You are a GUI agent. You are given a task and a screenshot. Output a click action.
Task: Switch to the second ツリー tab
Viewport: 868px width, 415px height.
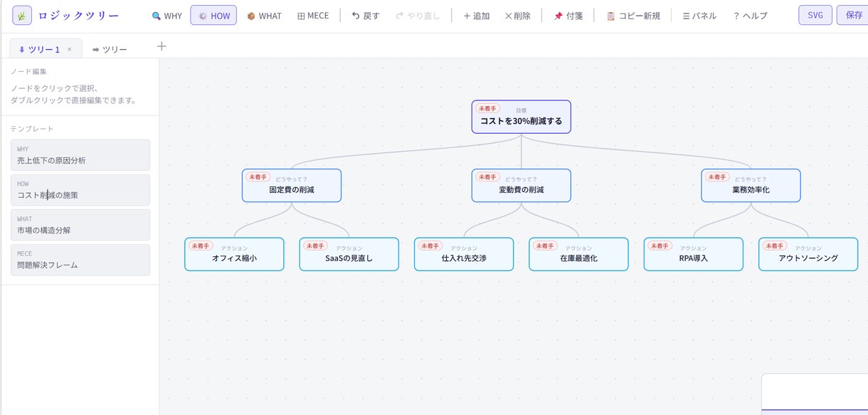coord(110,49)
